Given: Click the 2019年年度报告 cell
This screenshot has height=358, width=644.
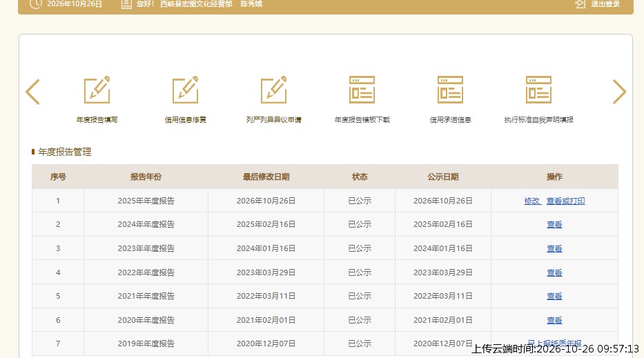Looking at the screenshot, I should click(x=146, y=344).
